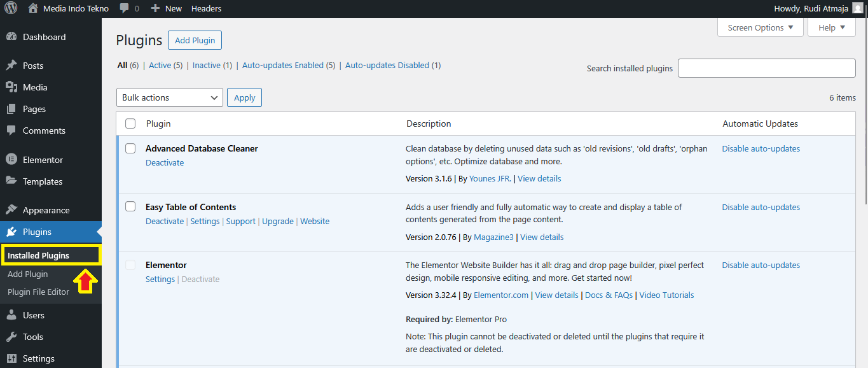868x368 pixels.
Task: Toggle the select-all plugins checkbox
Action: click(130, 124)
